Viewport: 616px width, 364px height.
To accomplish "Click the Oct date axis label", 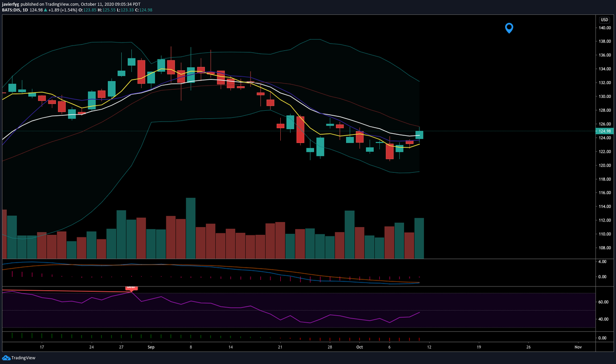I will (x=360, y=347).
